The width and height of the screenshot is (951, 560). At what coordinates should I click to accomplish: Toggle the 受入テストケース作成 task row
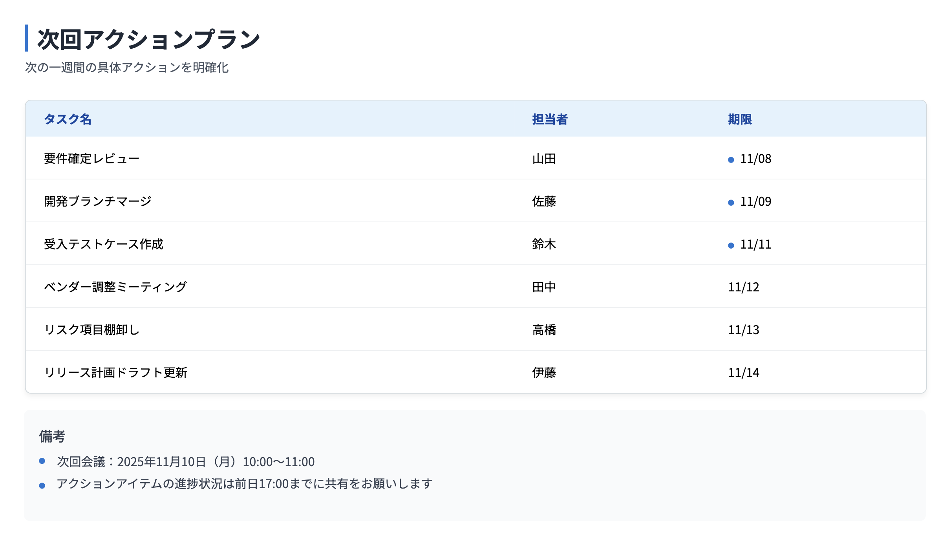click(104, 244)
